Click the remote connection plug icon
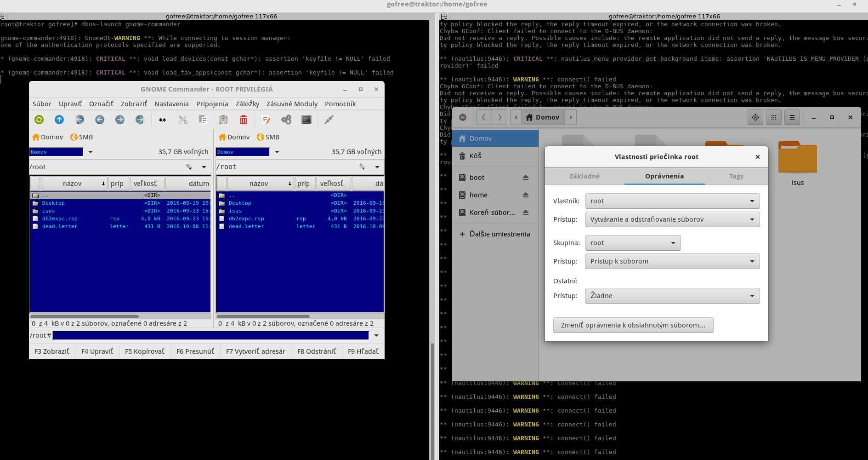 [329, 120]
